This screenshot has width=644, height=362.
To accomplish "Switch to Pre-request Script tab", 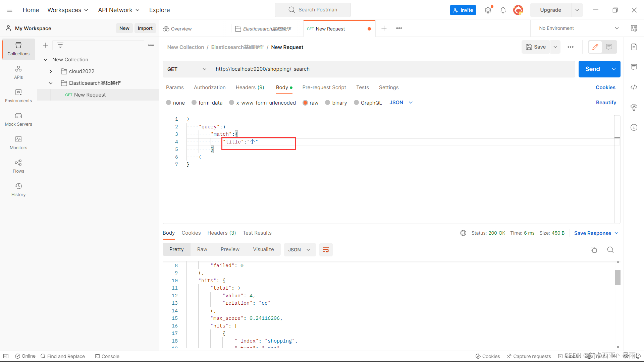I will [324, 87].
